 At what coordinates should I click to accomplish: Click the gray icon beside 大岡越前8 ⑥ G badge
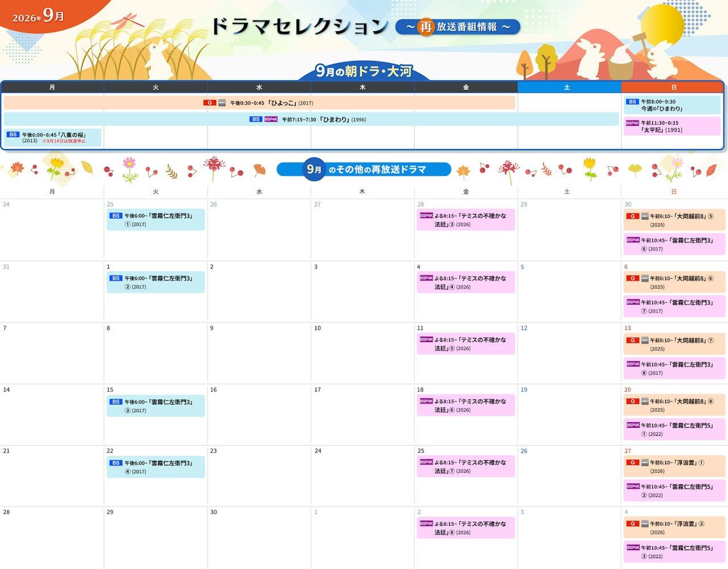click(645, 278)
